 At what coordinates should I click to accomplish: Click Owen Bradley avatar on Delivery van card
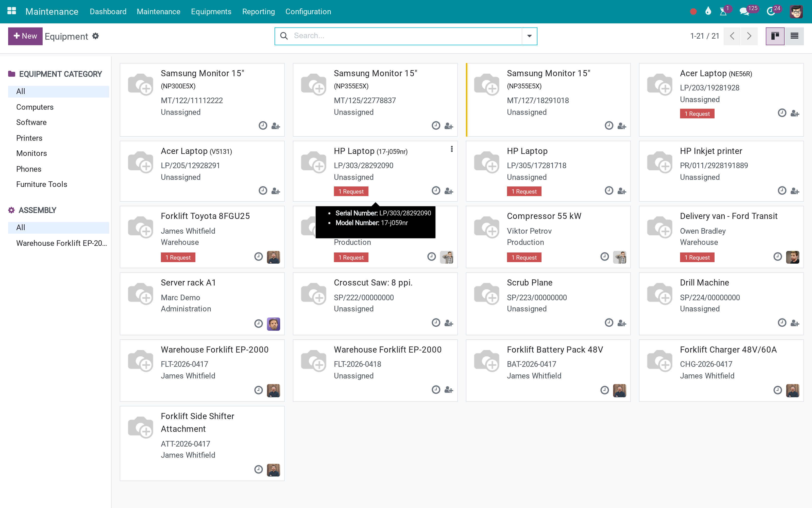(x=792, y=257)
